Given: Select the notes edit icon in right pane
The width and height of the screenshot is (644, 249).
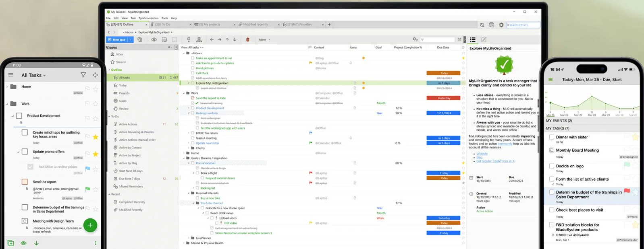Looking at the screenshot, I should point(484,40).
